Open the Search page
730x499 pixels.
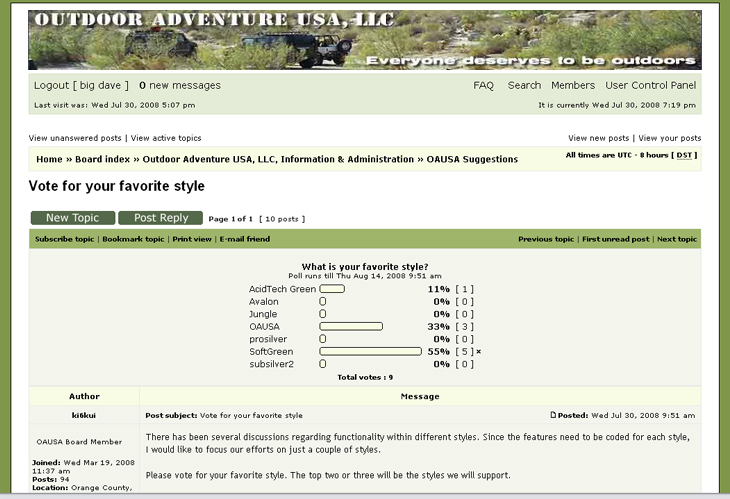(x=524, y=86)
